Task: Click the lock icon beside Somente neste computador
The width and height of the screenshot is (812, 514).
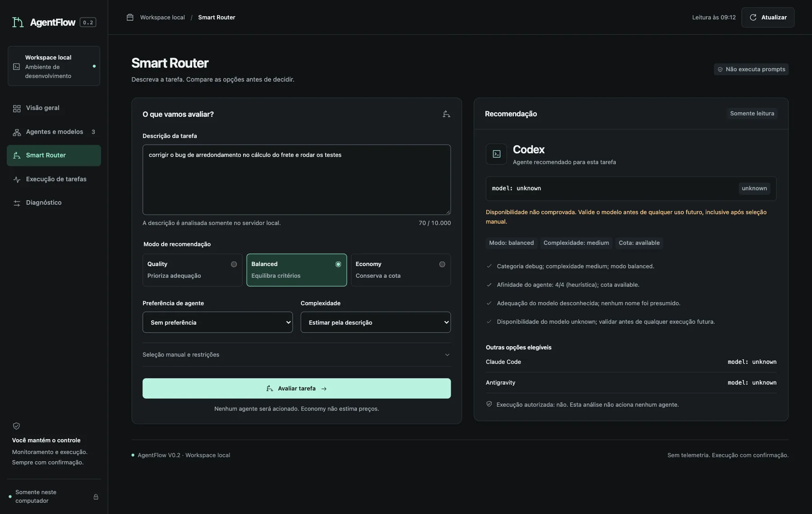Action: (x=96, y=497)
